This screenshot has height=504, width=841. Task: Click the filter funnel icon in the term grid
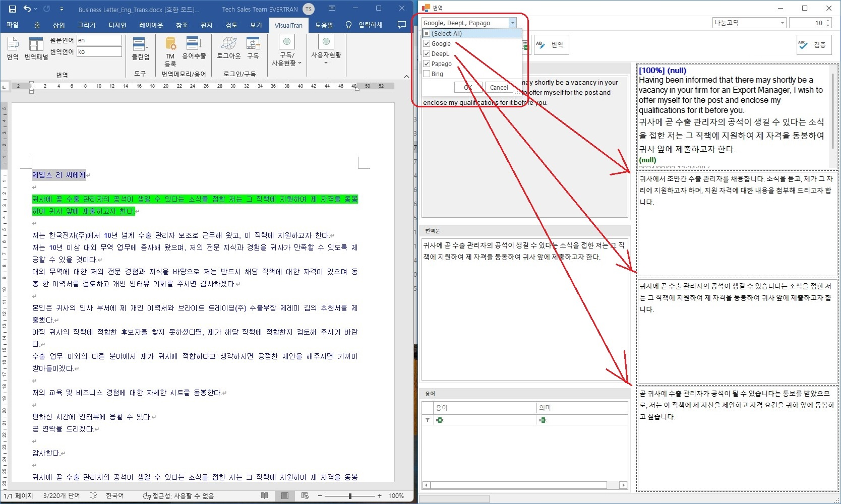pyautogui.click(x=428, y=420)
